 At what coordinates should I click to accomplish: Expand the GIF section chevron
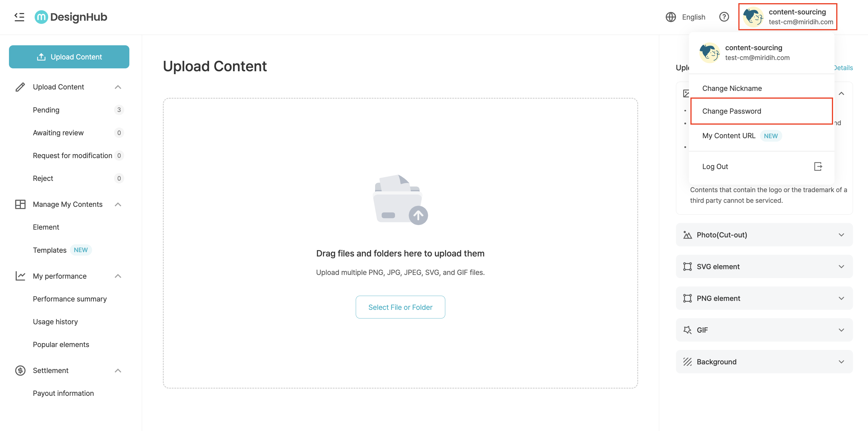(841, 330)
